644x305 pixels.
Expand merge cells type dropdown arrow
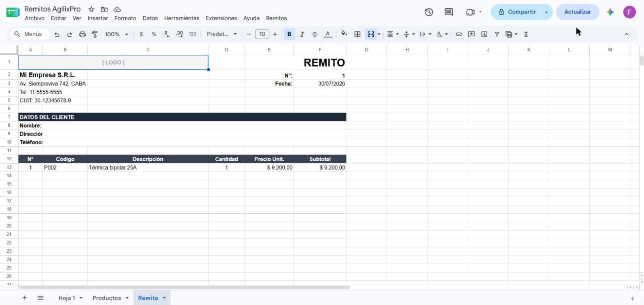click(x=379, y=34)
